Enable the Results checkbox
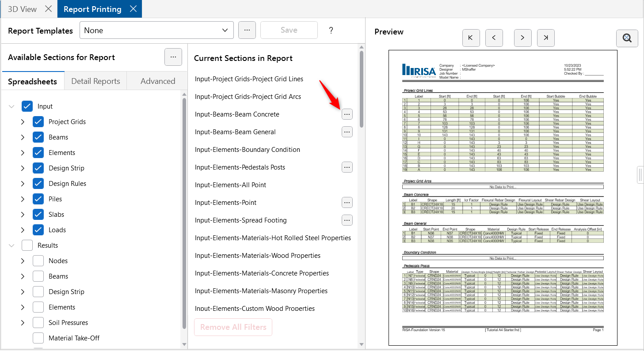This screenshot has width=644, height=351. click(x=27, y=245)
